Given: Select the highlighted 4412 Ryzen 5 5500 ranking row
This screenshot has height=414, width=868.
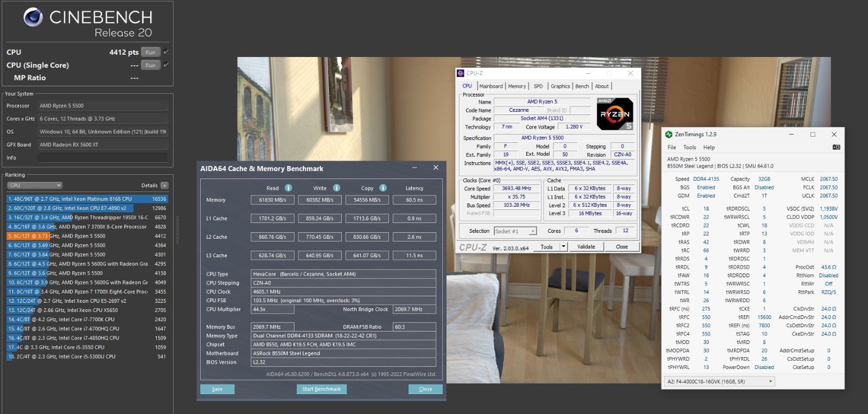Looking at the screenshot, I should pyautogui.click(x=87, y=236).
